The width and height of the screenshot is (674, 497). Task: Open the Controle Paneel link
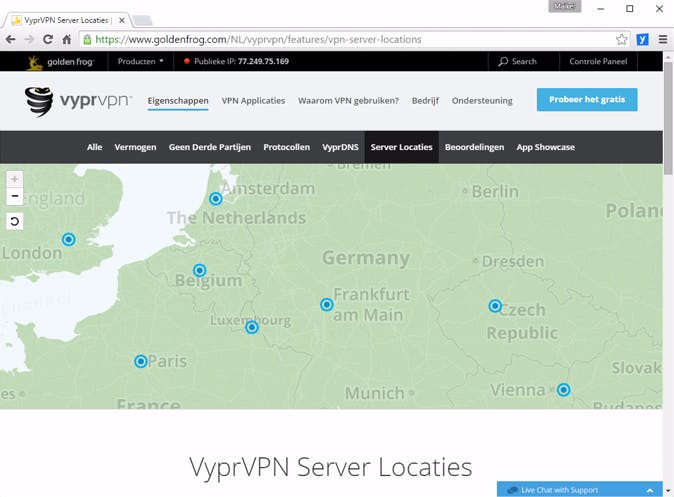point(598,61)
